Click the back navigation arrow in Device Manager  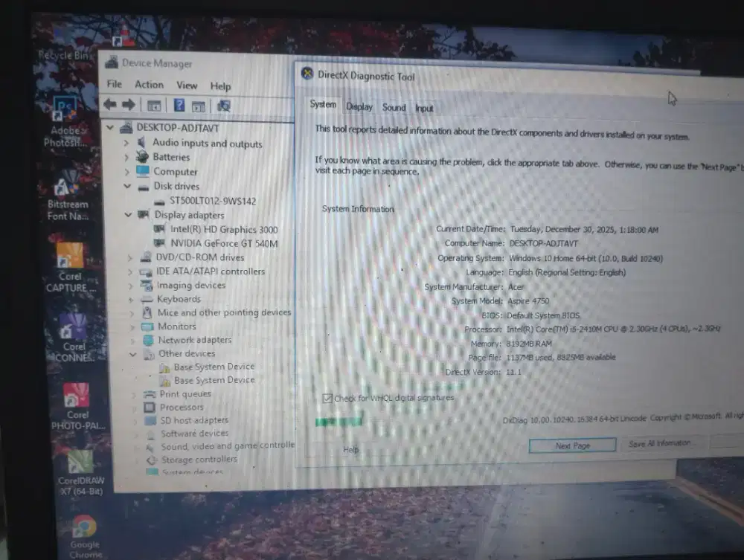click(109, 105)
